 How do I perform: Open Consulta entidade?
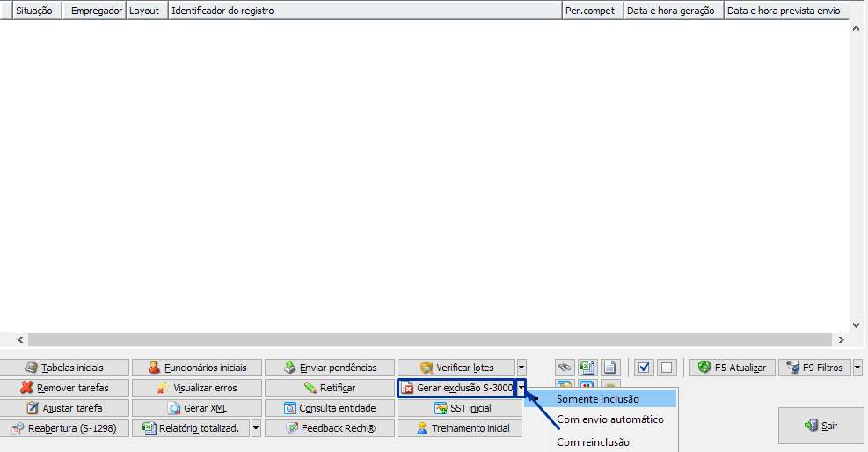330,408
